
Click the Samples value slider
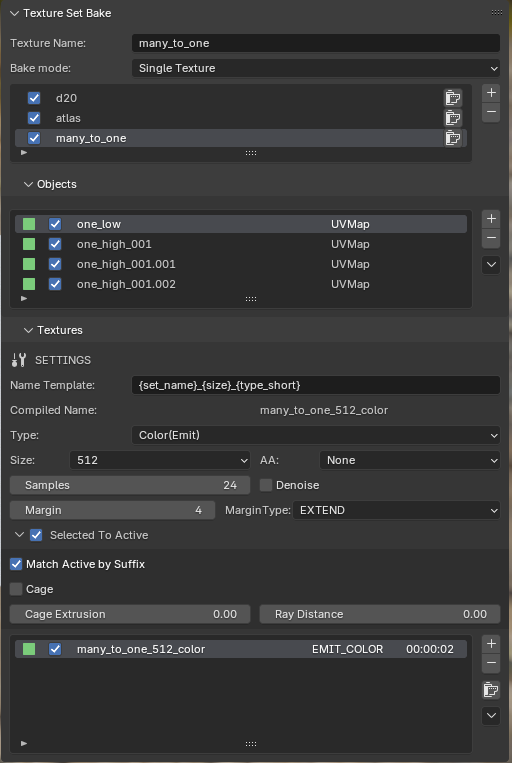[x=130, y=485]
